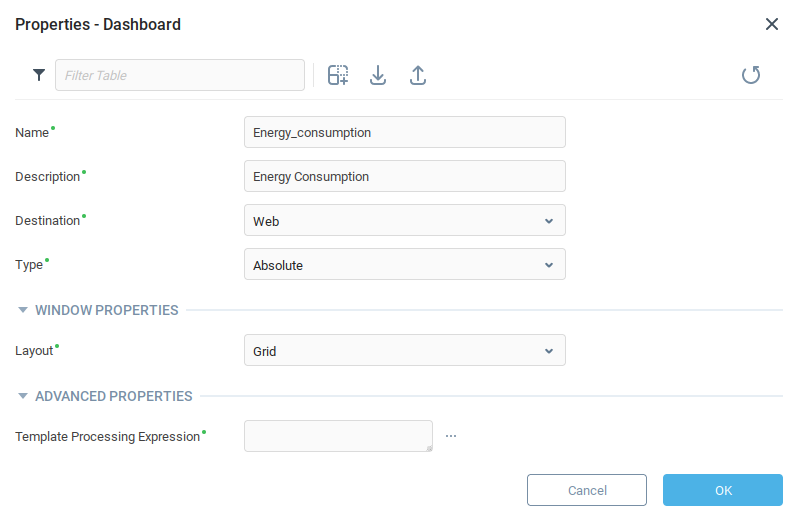Open the Destination dropdown set to Web
The image size is (792, 518).
(x=404, y=220)
